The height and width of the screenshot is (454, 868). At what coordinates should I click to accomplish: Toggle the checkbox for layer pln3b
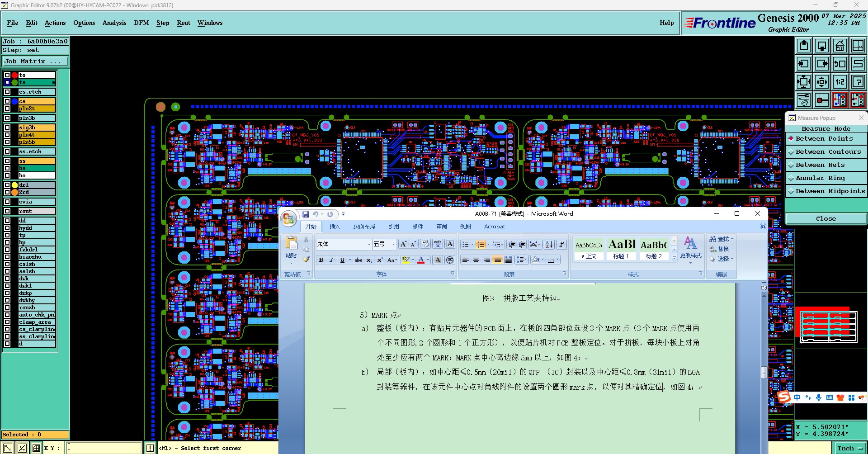7,118
